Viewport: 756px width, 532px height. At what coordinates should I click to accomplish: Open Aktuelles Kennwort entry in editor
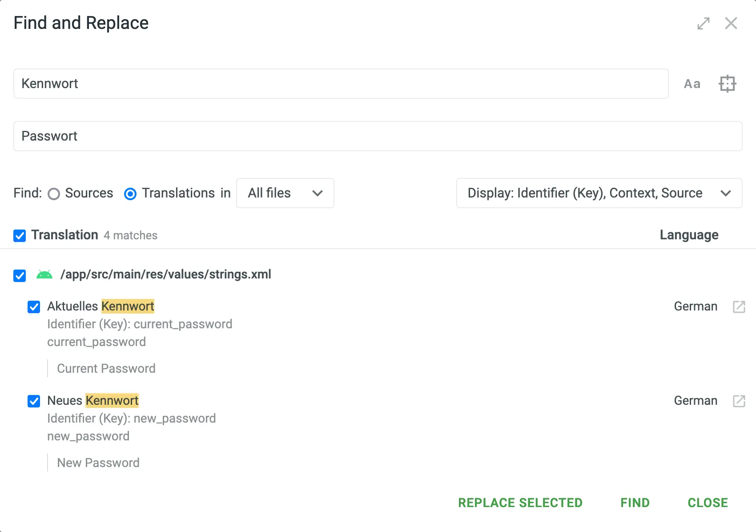739,306
